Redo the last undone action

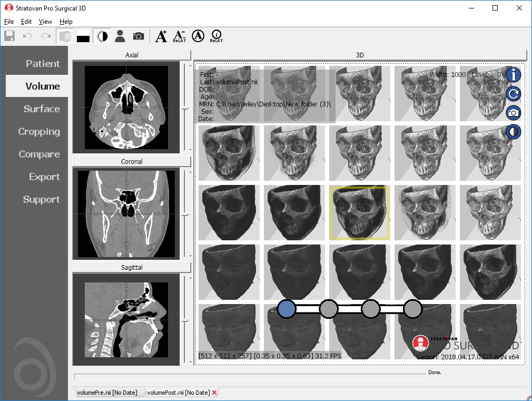click(46, 36)
